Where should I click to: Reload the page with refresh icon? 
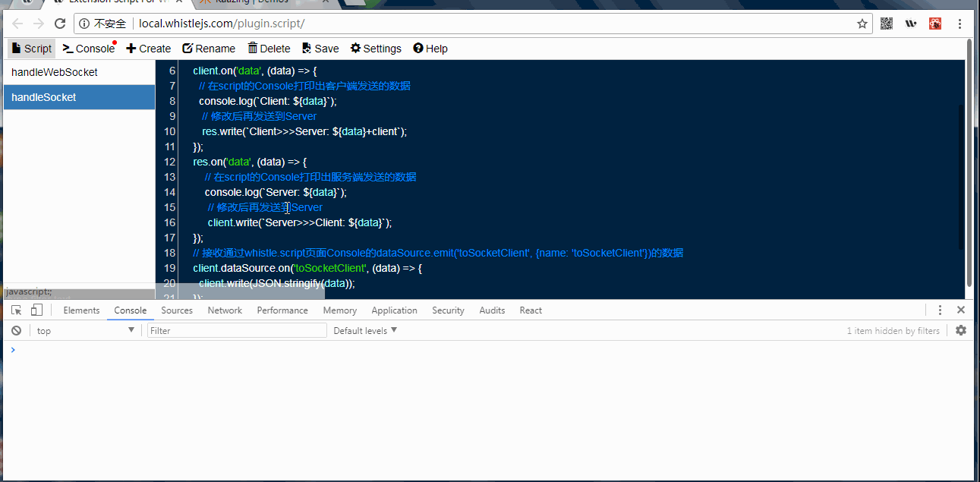(60, 24)
